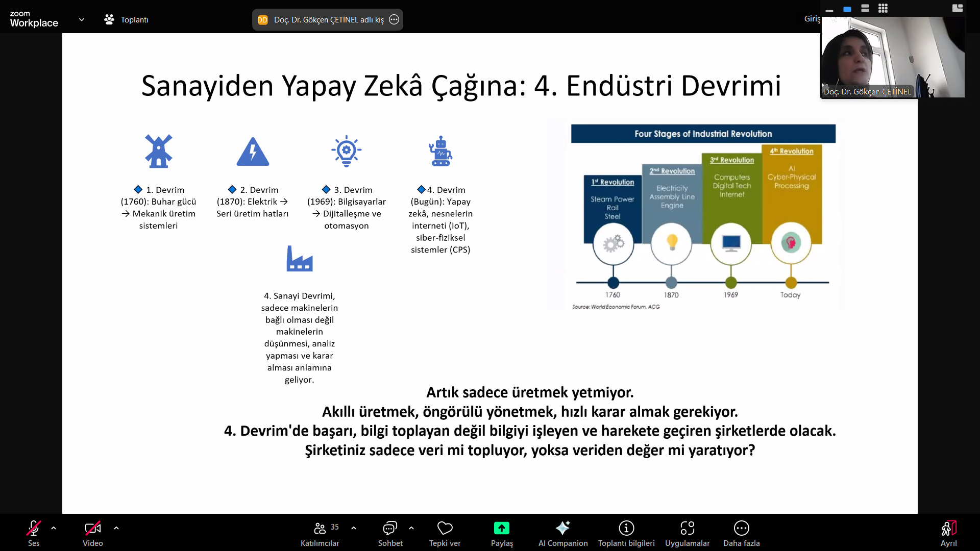The image size is (980, 551).
Task: Open sharing options on presenter label
Action: coord(394,19)
